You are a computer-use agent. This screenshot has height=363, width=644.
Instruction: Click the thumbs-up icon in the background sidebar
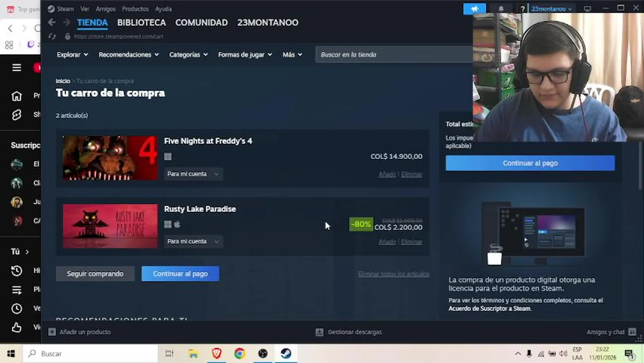click(x=17, y=327)
